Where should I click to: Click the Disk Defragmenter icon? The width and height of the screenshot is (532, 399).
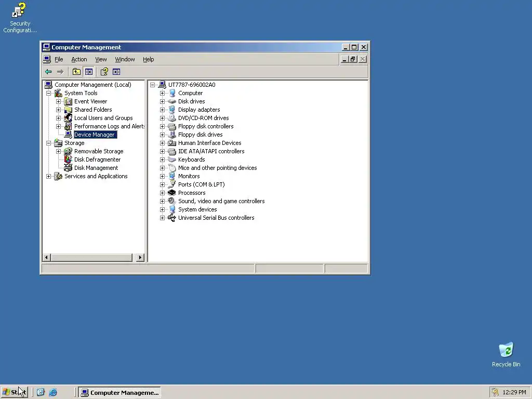click(68, 159)
